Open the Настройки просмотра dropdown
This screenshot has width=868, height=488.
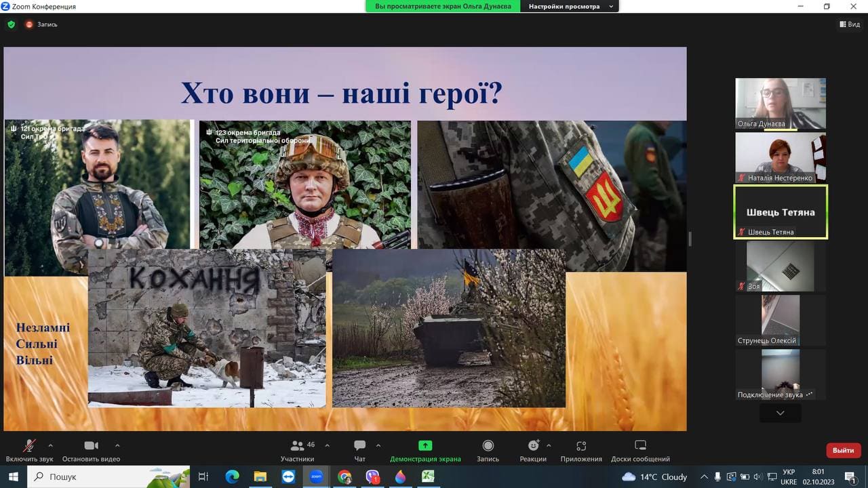point(570,6)
